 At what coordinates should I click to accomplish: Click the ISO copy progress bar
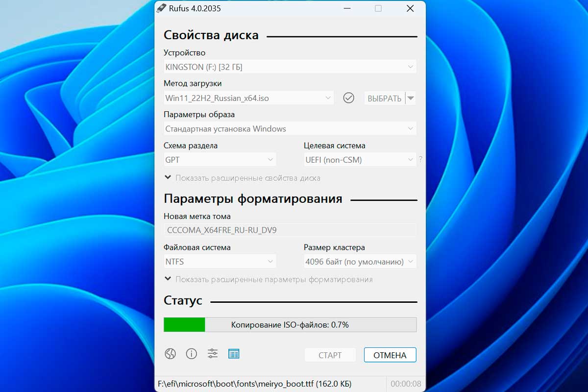point(290,324)
